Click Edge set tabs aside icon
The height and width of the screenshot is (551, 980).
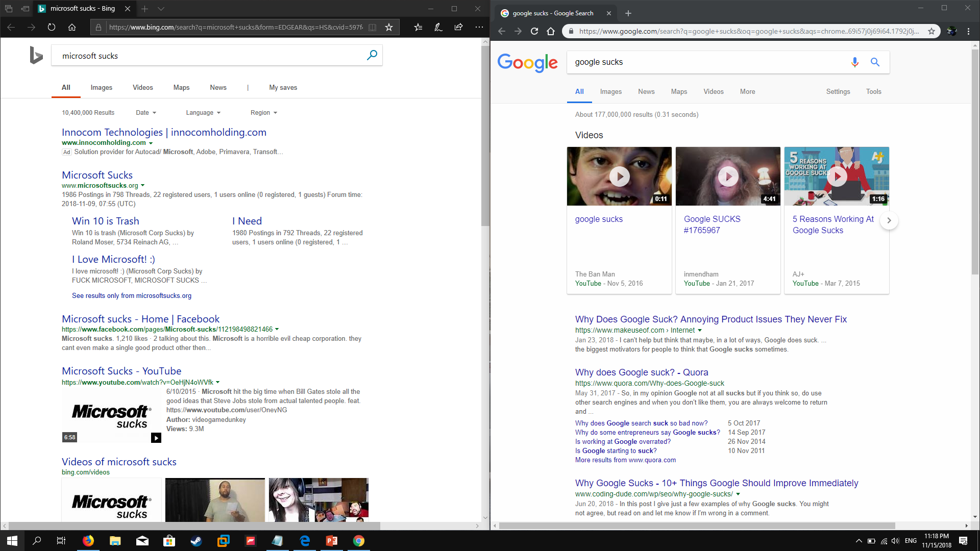[x=25, y=9]
